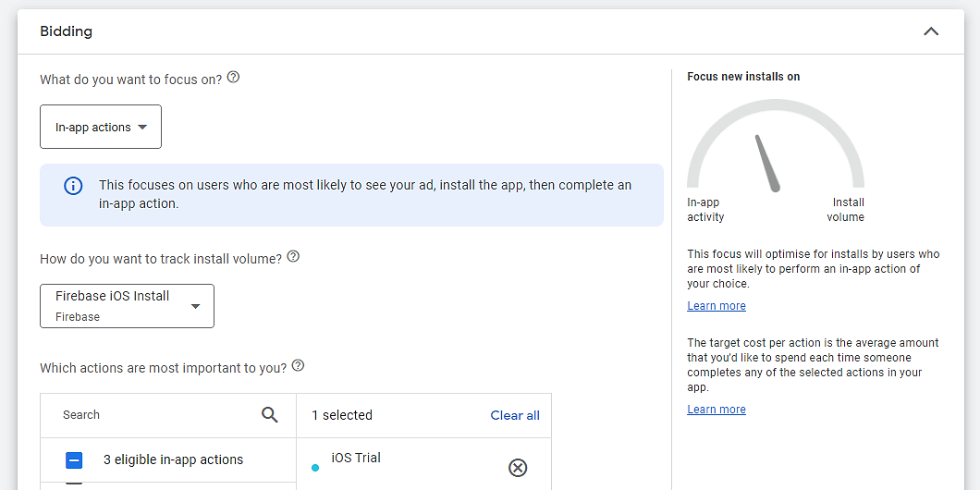
Task: Click the 'In-app activity' gauge label
Action: 705,210
